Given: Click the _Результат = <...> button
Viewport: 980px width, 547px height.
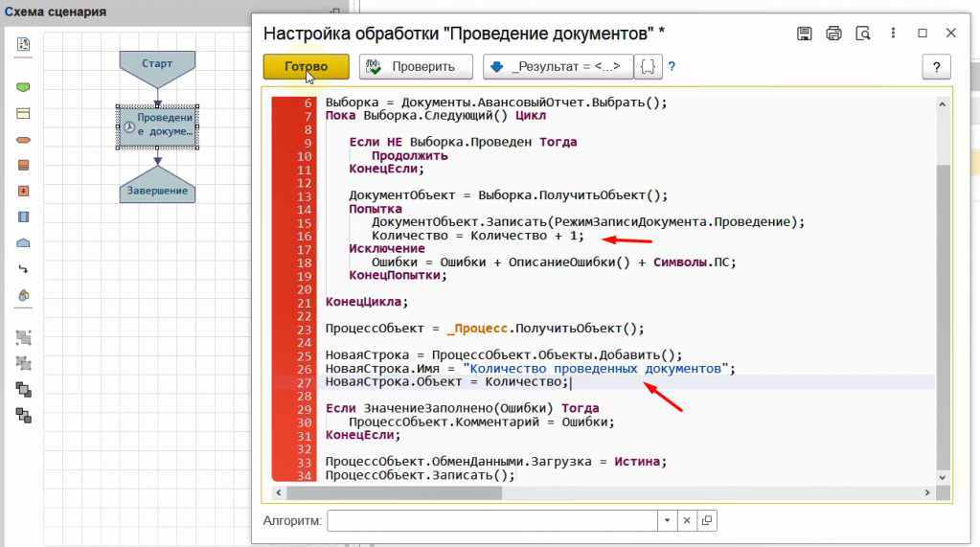Looking at the screenshot, I should click(557, 67).
